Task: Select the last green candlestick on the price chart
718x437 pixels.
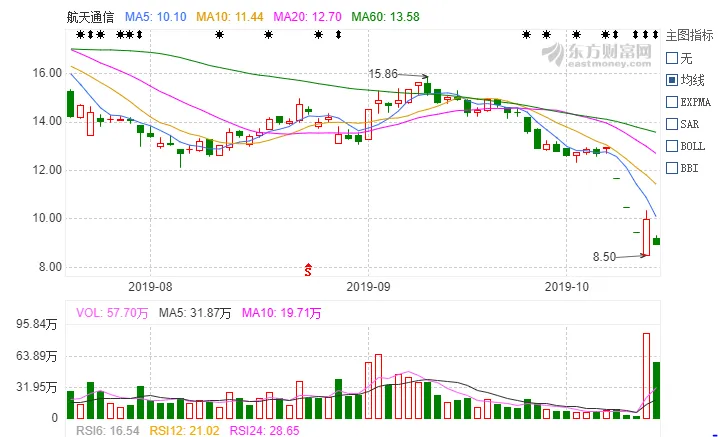Action: pyautogui.click(x=656, y=240)
